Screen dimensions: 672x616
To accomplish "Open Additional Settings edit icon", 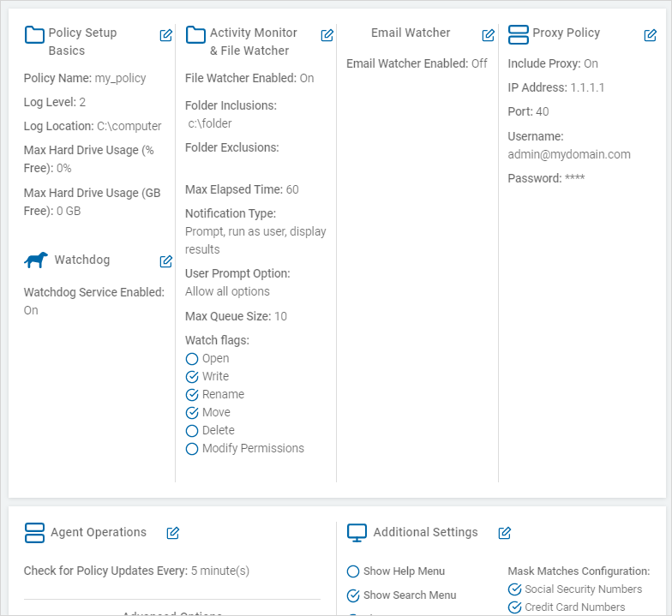I will 505,533.
